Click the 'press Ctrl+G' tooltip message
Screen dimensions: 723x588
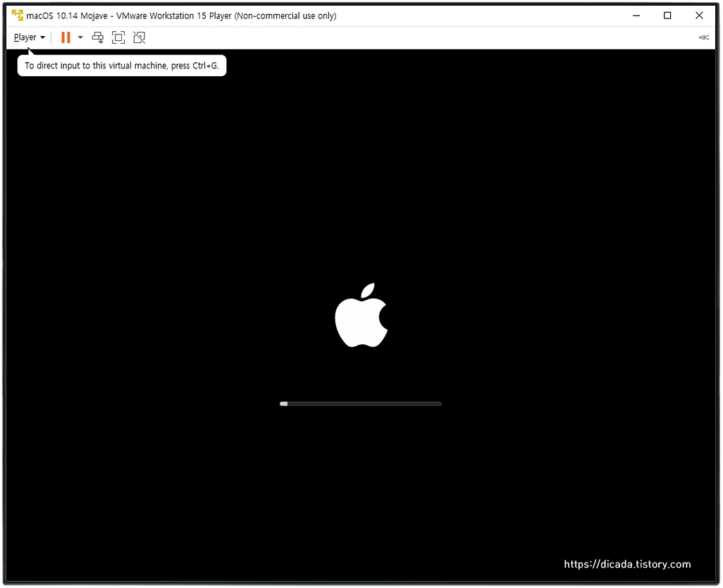[x=122, y=66]
